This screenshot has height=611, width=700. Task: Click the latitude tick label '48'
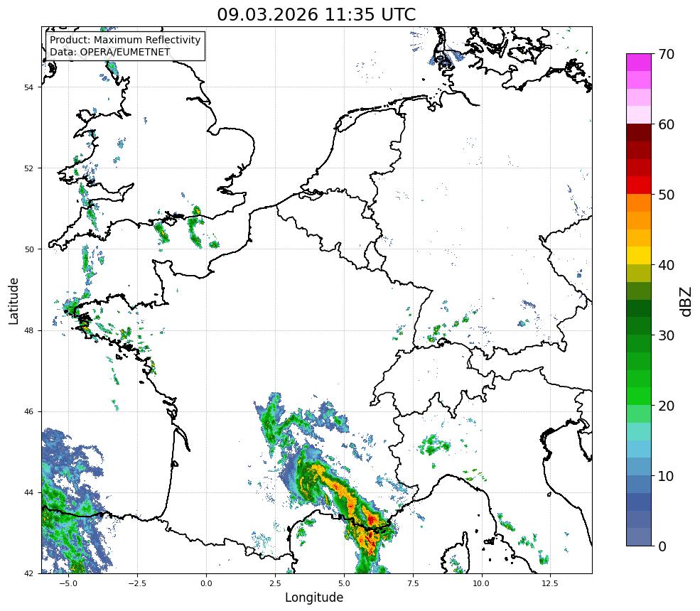click(28, 330)
